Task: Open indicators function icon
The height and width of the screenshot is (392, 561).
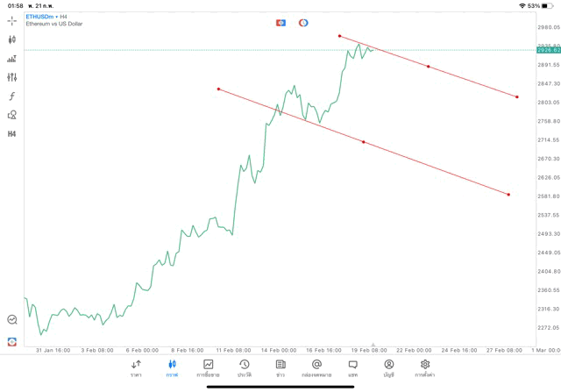Action: [11, 96]
